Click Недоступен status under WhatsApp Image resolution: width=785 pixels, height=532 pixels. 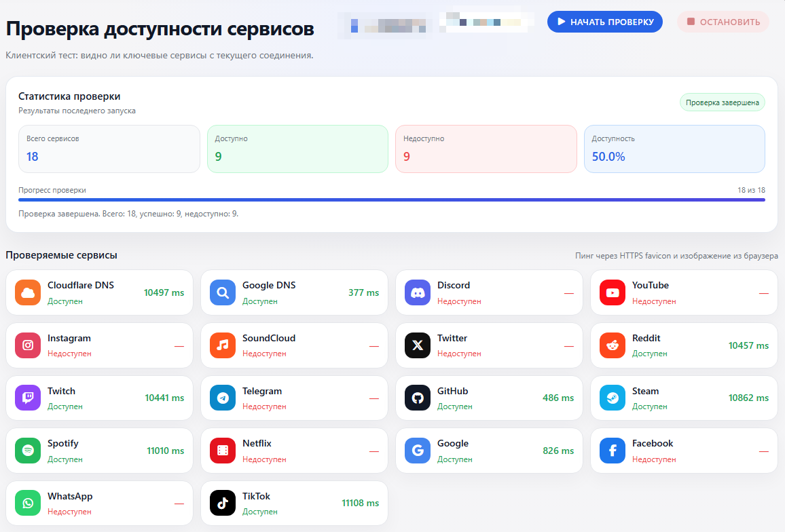(69, 512)
